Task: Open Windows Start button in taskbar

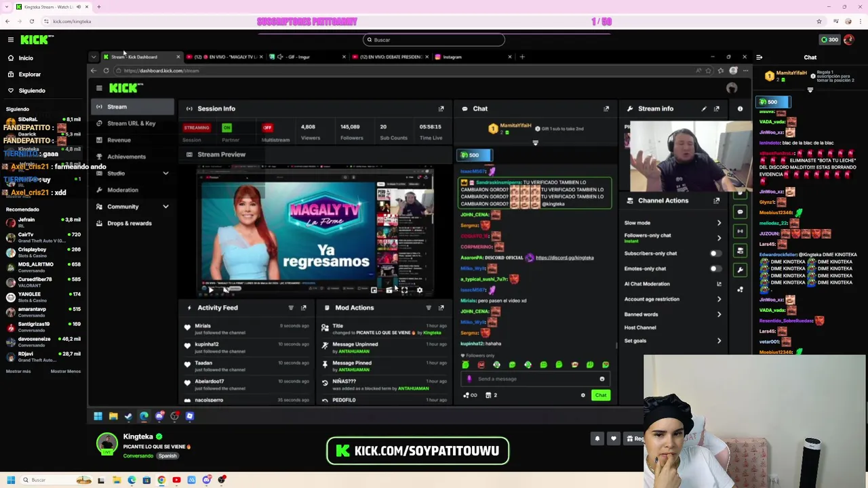Action: click(11, 480)
